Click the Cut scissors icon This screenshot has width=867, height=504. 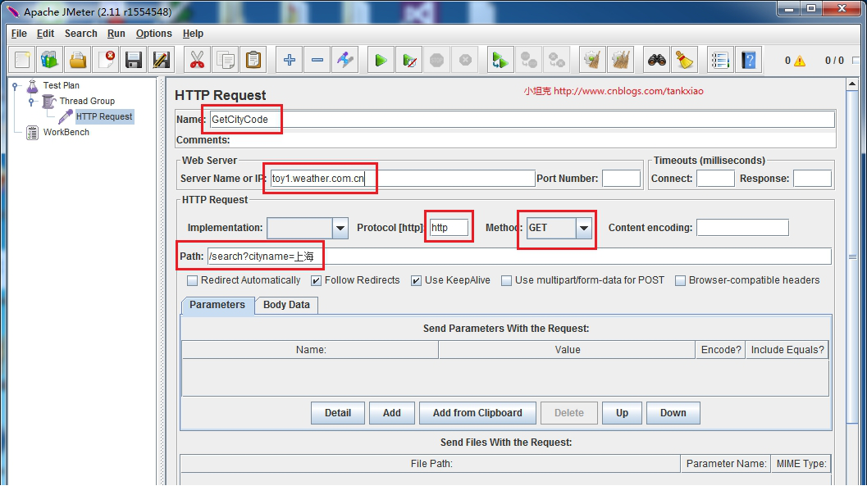pos(197,60)
